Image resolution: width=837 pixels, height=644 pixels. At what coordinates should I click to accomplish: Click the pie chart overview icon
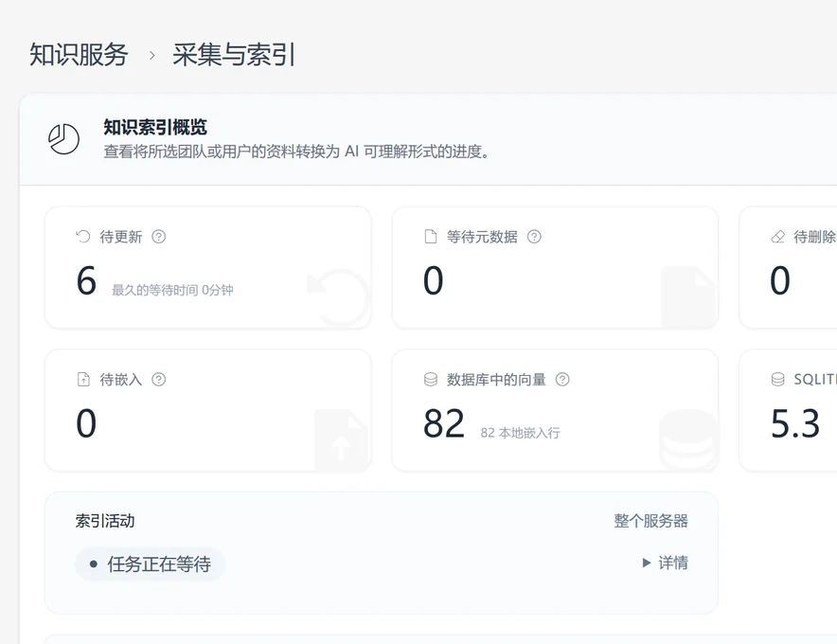[64, 139]
